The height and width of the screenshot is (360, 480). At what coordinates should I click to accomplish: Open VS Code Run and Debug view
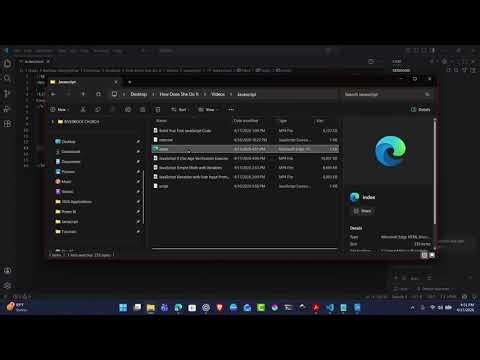[x=7, y=109]
